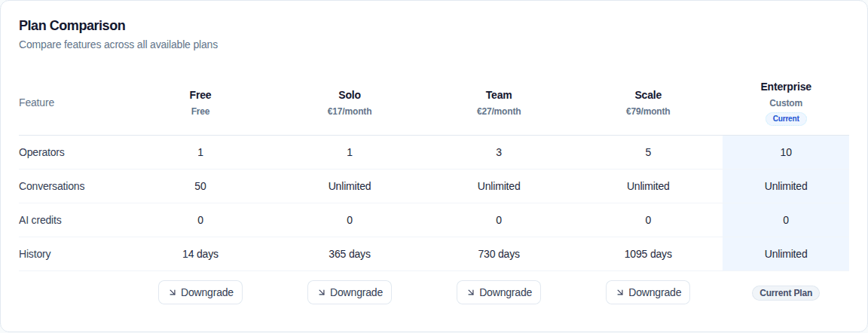Click the Operators row label
Image resolution: width=868 pixels, height=333 pixels.
(x=41, y=152)
